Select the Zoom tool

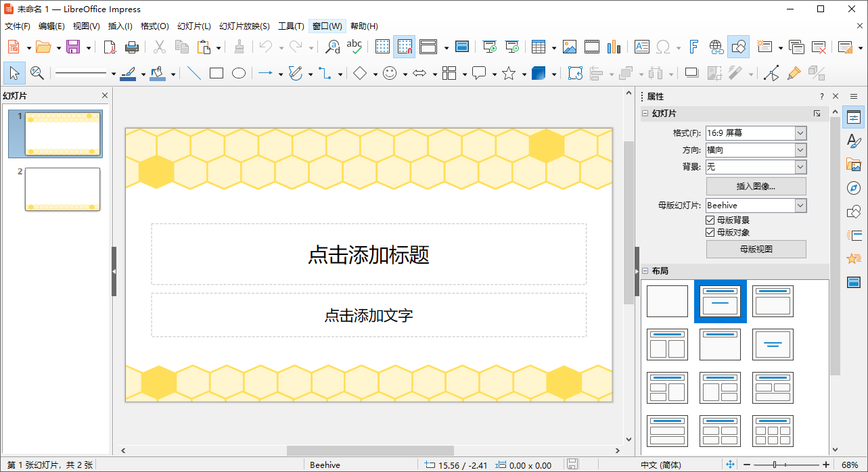pyautogui.click(x=37, y=72)
